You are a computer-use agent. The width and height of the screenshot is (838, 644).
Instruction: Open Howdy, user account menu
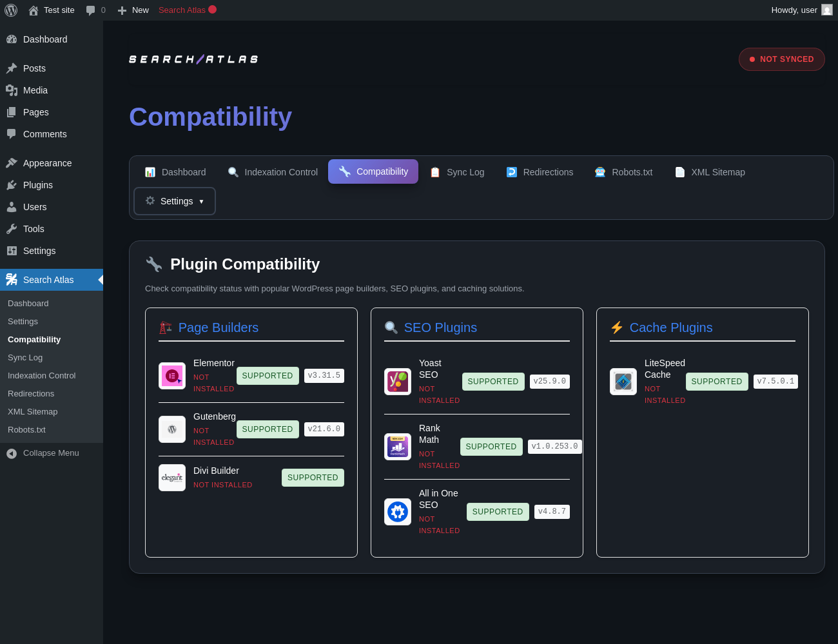(801, 10)
